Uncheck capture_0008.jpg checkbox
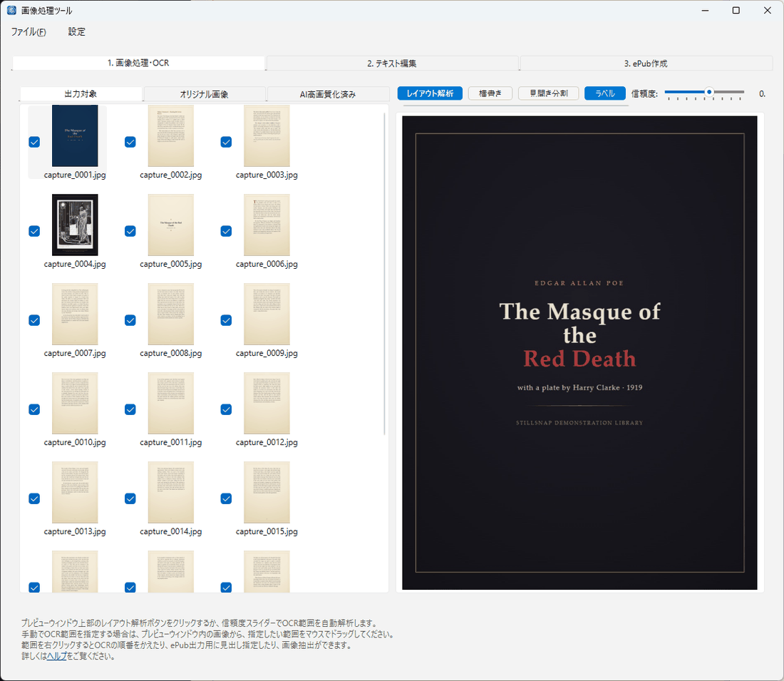The height and width of the screenshot is (681, 784). [x=130, y=320]
